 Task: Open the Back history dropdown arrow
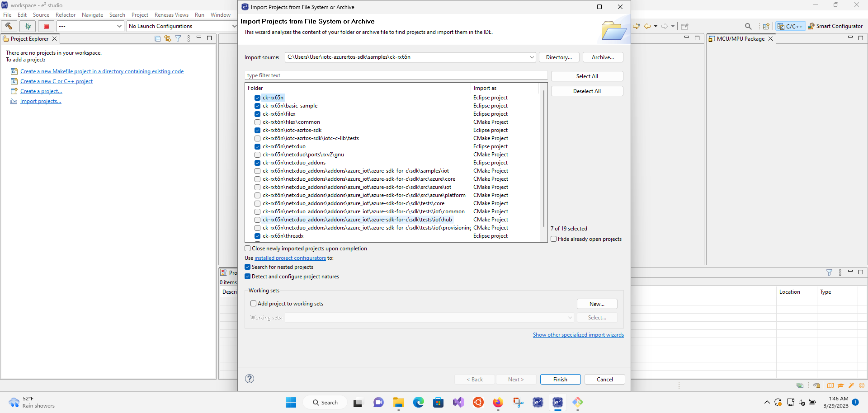tap(656, 26)
